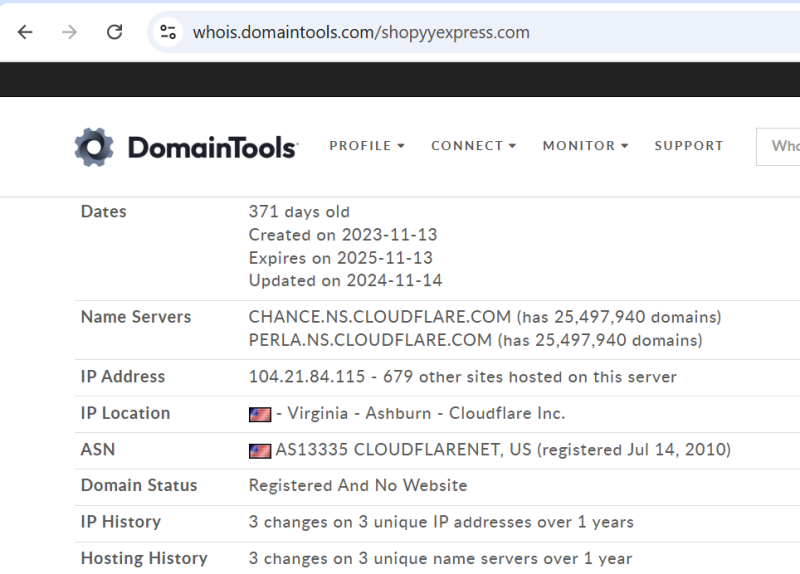Click 'Created on 2023-11-13' line
The image size is (800, 574).
pyautogui.click(x=343, y=235)
